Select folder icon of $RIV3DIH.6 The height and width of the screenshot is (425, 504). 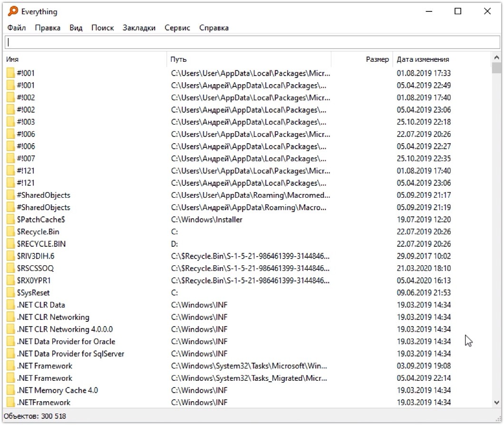[10, 256]
